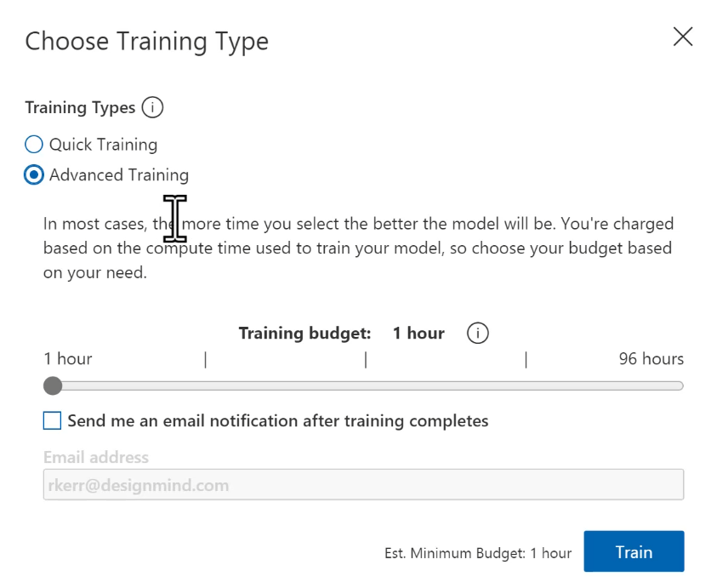Click the Training Types heading text

[x=80, y=108]
